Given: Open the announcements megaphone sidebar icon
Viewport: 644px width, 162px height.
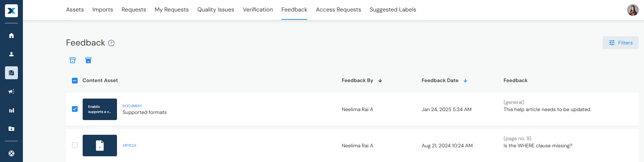Looking at the screenshot, I should 11,91.
